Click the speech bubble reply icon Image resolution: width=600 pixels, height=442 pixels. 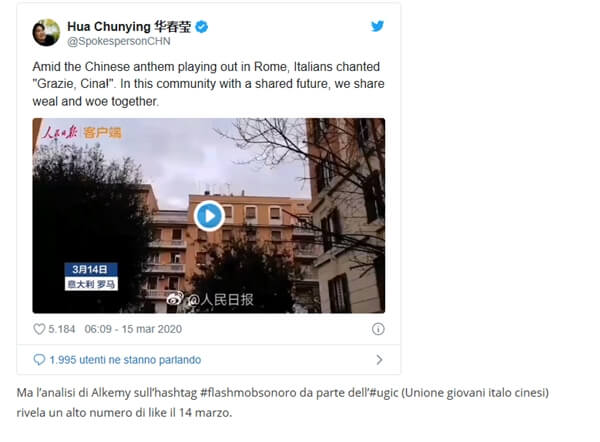tap(39, 359)
